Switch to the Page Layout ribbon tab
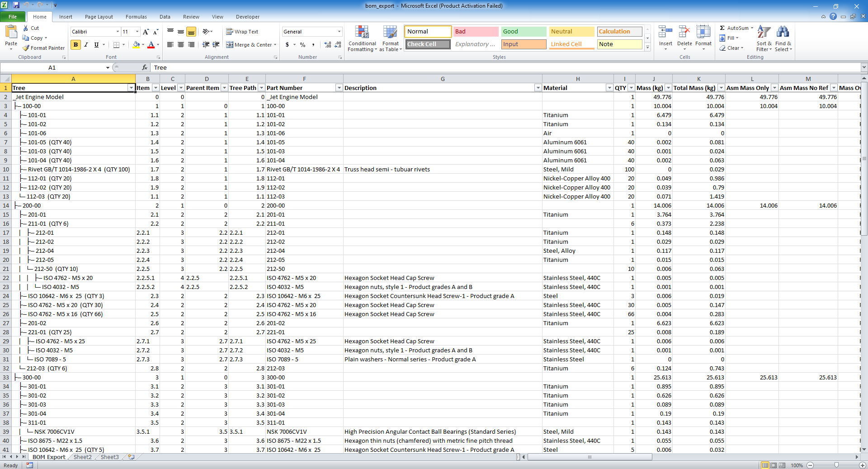The height and width of the screenshot is (469, 868). 99,17
